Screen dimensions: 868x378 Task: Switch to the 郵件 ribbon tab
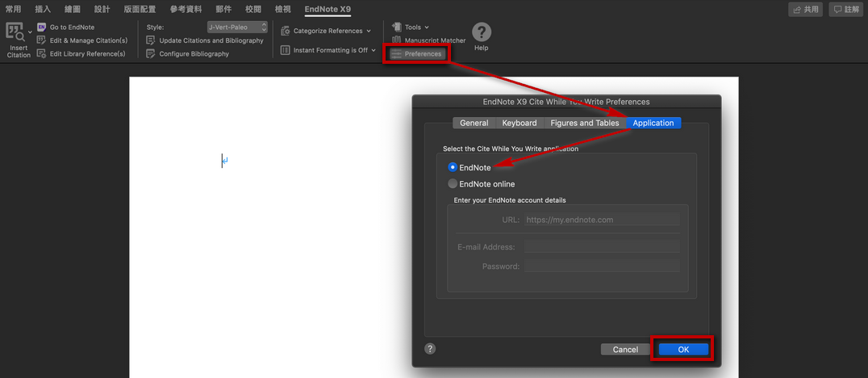[223, 9]
